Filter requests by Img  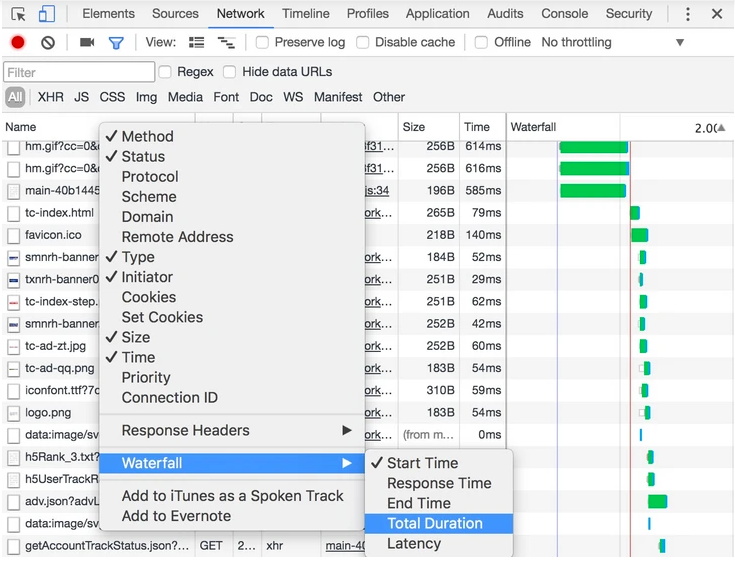pyautogui.click(x=146, y=97)
